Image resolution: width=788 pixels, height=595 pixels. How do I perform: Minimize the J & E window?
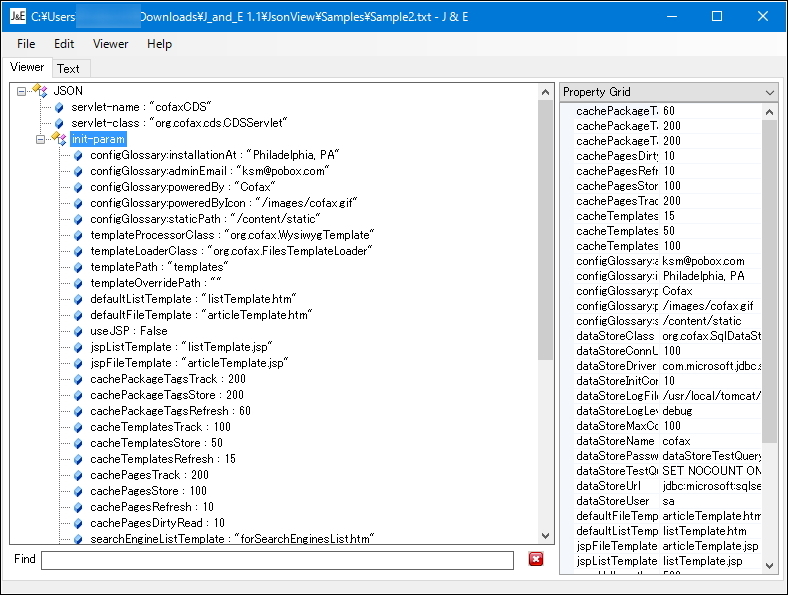(671, 17)
